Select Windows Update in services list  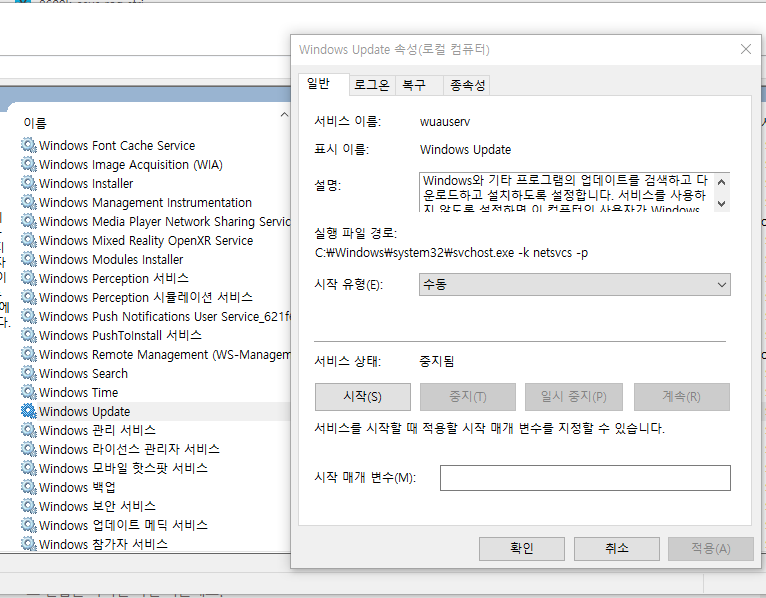(x=155, y=411)
